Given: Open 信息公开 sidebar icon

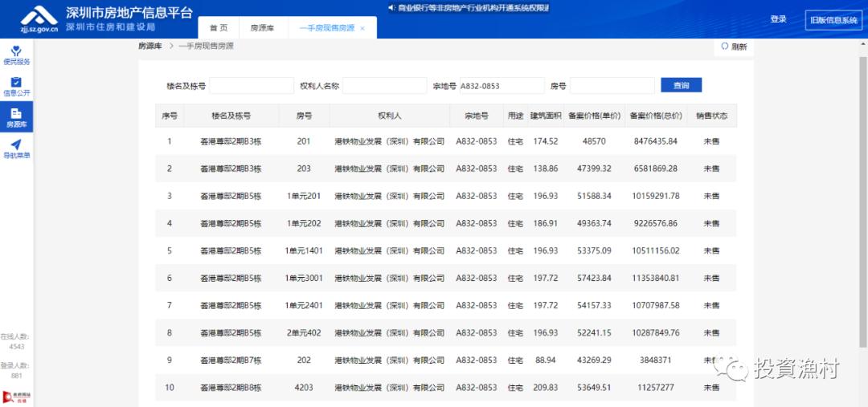Looking at the screenshot, I should coord(16,86).
